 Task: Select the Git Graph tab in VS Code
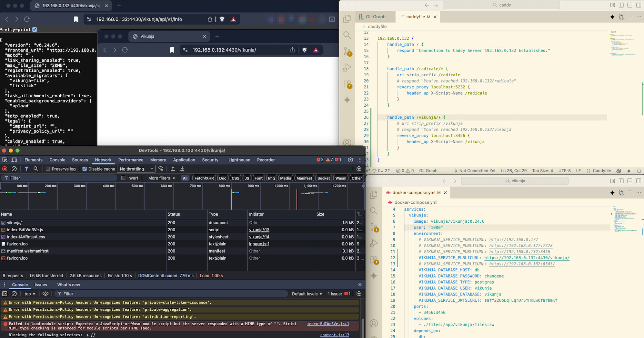(x=375, y=17)
